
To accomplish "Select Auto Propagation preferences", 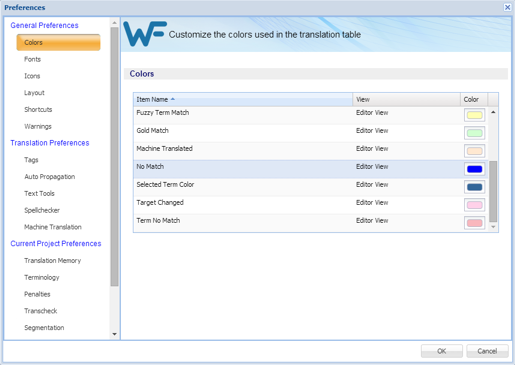I will (x=49, y=177).
